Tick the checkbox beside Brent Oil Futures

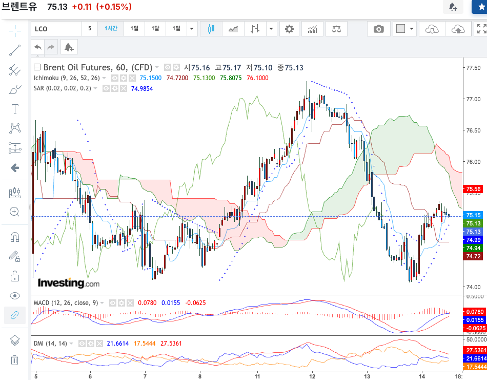pyautogui.click(x=37, y=67)
